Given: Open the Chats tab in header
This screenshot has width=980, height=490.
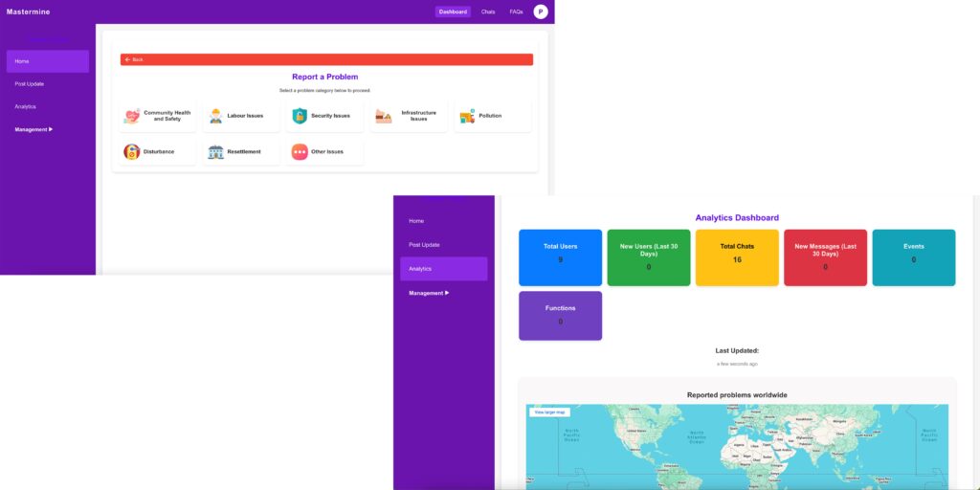Looking at the screenshot, I should click(488, 11).
